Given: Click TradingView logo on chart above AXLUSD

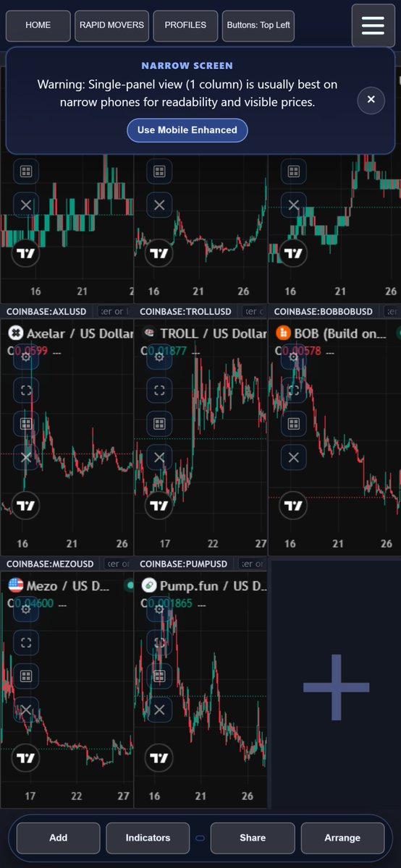Looking at the screenshot, I should click(x=26, y=253).
